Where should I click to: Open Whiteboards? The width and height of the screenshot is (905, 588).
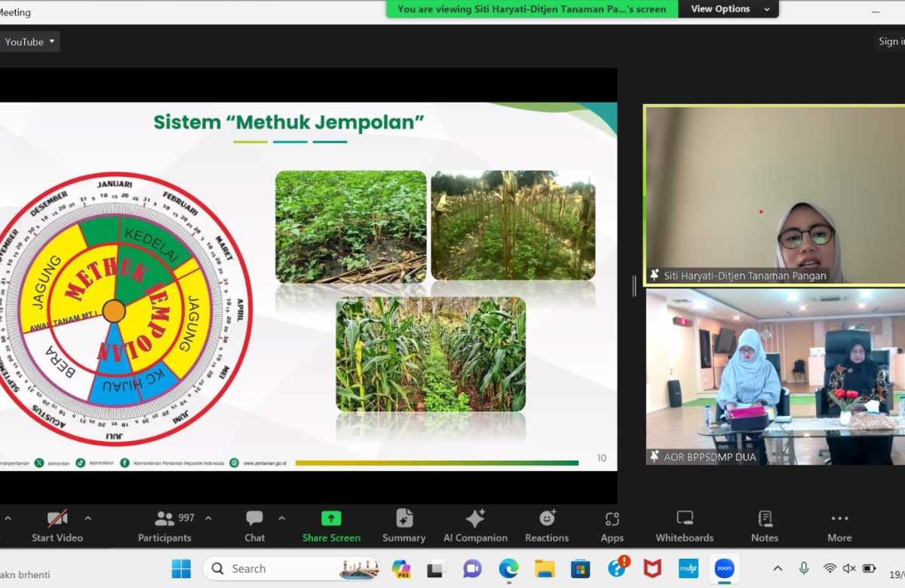point(684,525)
